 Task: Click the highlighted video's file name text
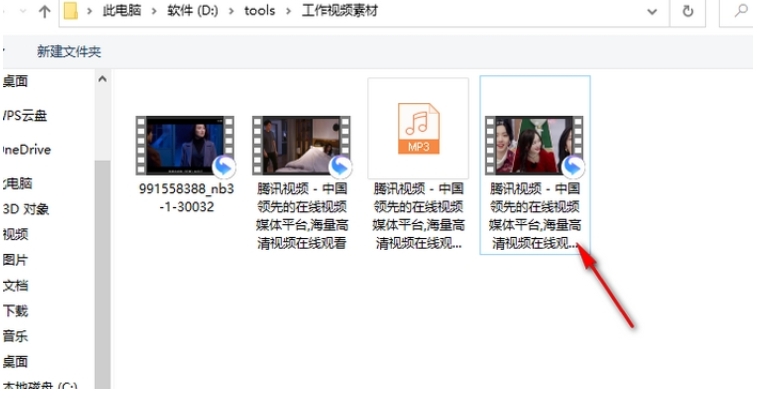(534, 216)
